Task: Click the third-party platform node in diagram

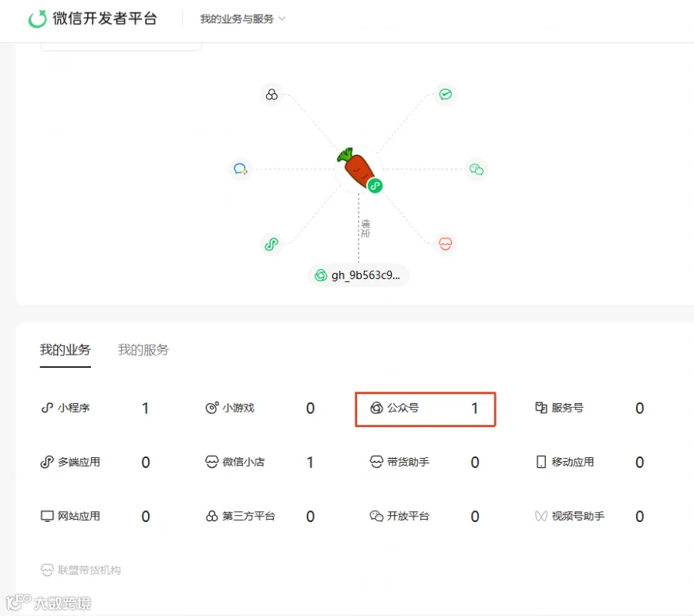Action: 271,94
